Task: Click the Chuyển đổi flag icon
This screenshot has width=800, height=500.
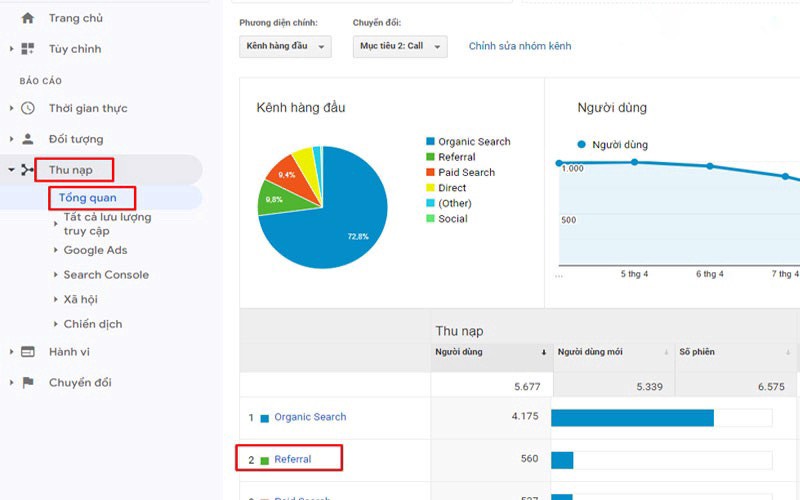Action: pyautogui.click(x=28, y=383)
